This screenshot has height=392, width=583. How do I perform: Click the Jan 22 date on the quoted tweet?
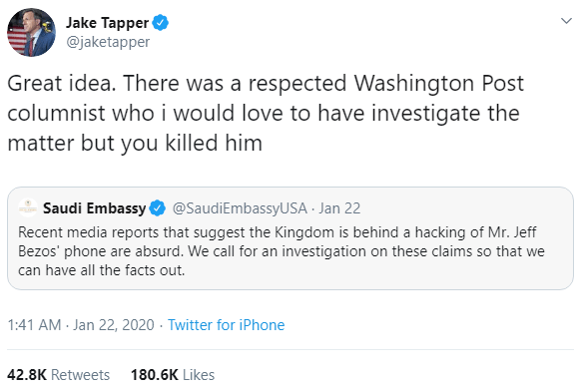point(339,208)
